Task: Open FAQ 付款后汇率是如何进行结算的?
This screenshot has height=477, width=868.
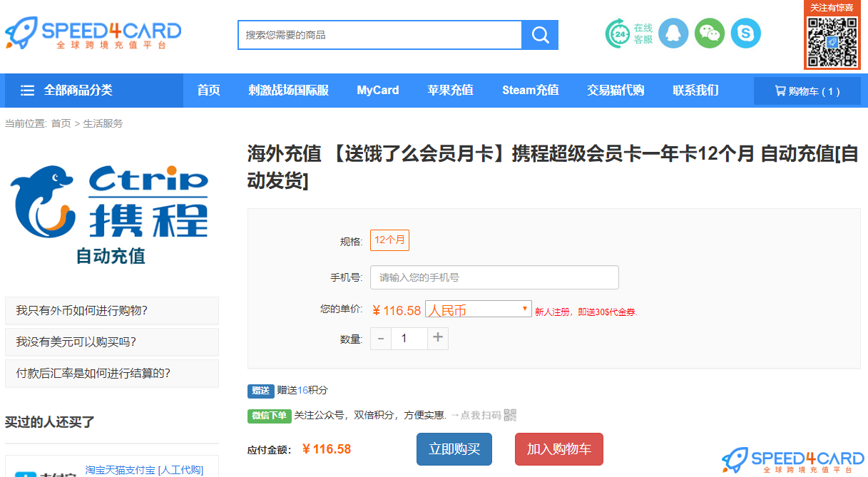Action: (112, 374)
